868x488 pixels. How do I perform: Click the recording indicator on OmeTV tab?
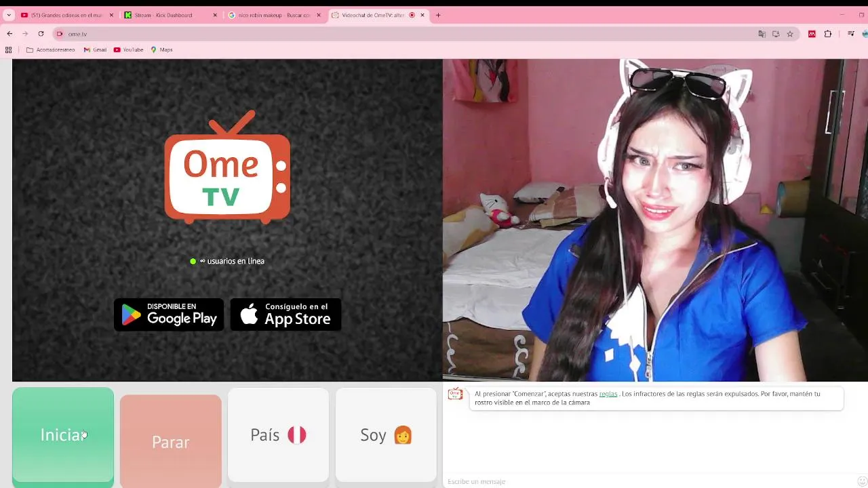click(412, 15)
